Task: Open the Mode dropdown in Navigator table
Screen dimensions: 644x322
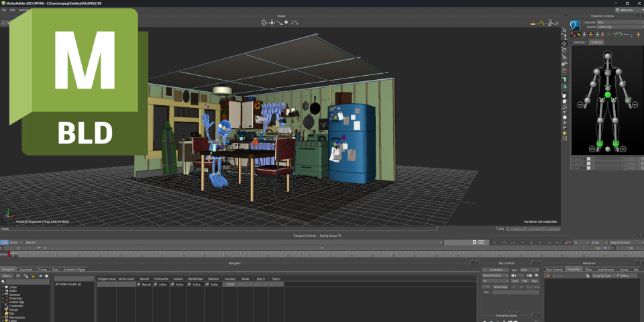Action: (246, 284)
